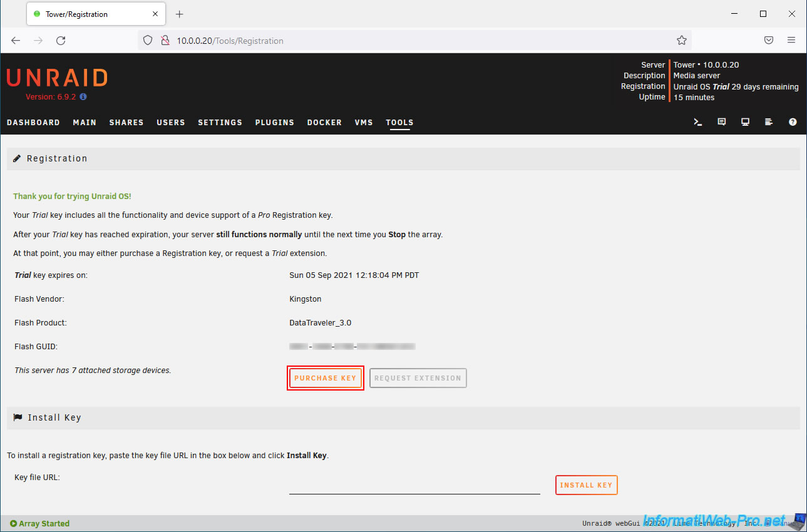Click the Request Extension button

point(418,378)
